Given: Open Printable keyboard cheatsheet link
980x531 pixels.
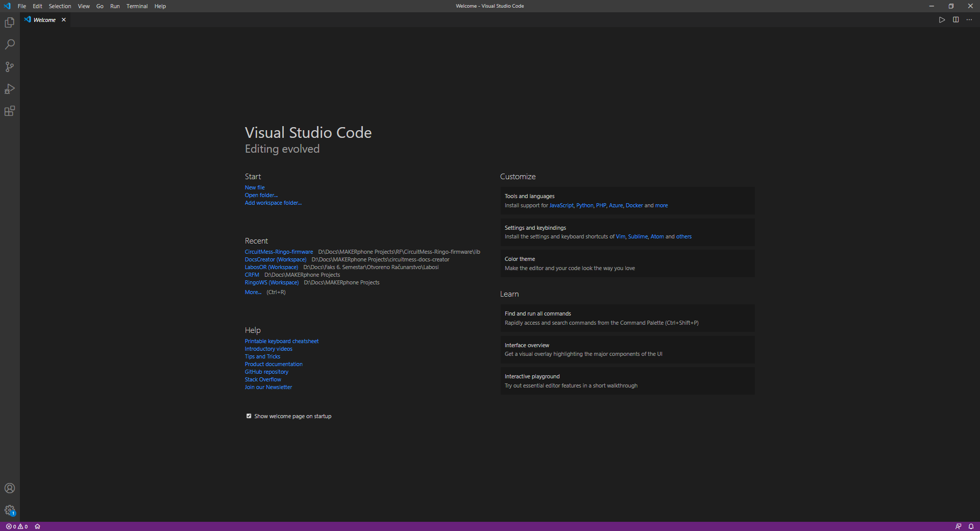Looking at the screenshot, I should pos(282,341).
